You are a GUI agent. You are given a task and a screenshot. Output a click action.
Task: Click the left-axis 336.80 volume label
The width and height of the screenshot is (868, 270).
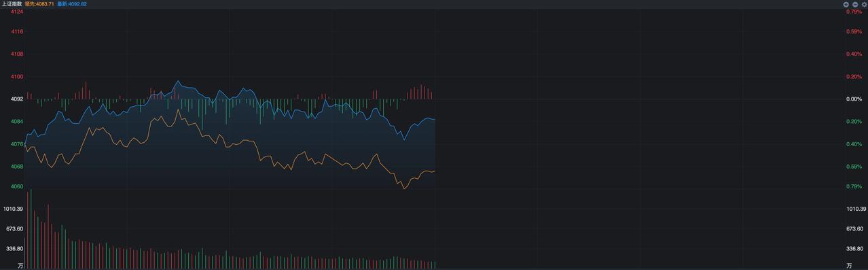point(15,249)
